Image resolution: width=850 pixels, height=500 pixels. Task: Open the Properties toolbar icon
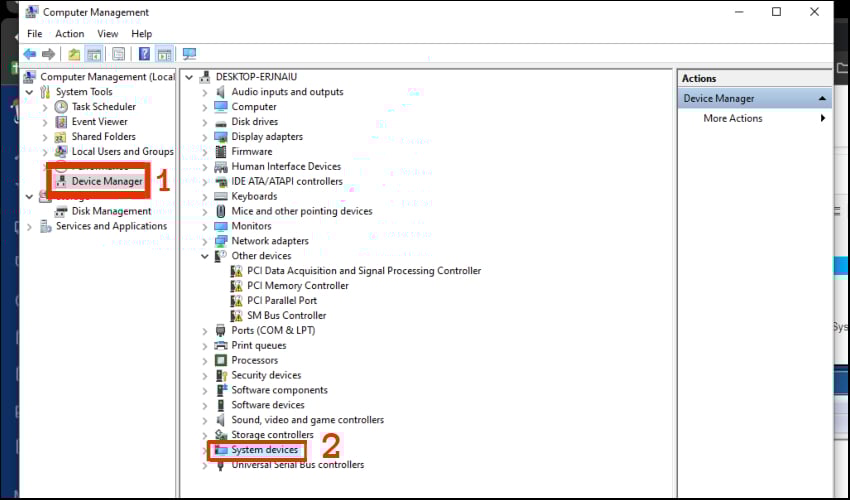[x=119, y=54]
